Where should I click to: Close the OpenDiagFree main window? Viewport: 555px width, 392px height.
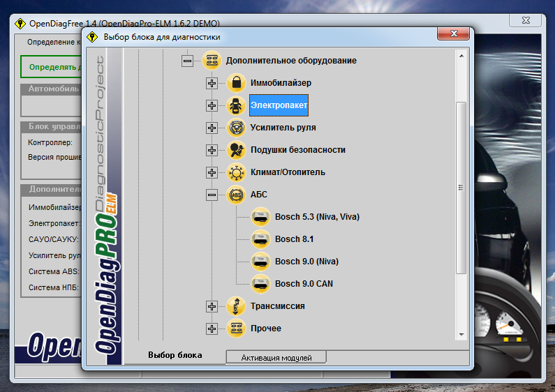525,20
